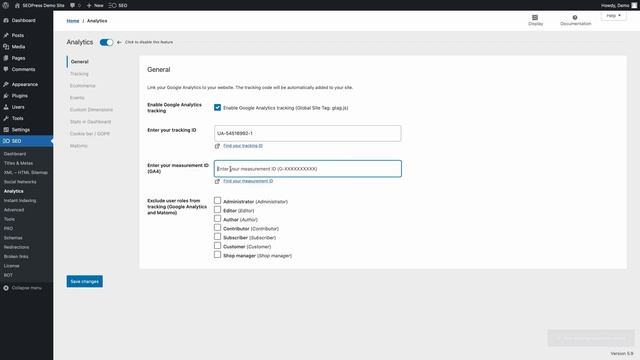
Task: Open SEO Dashboard submenu item
Action: [15, 154]
